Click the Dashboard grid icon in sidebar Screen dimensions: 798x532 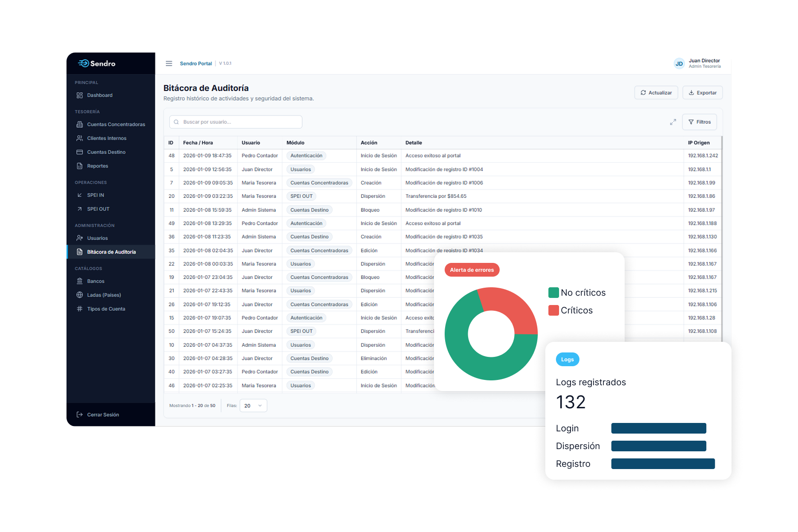point(80,95)
